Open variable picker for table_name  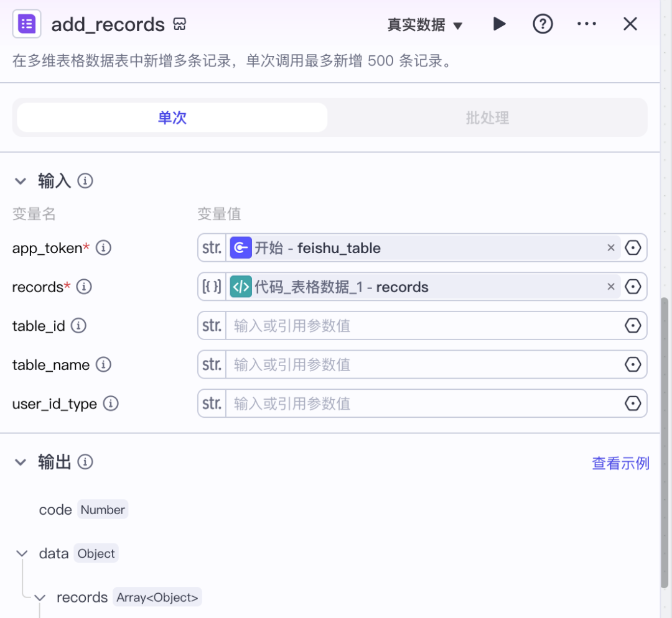pyautogui.click(x=633, y=364)
